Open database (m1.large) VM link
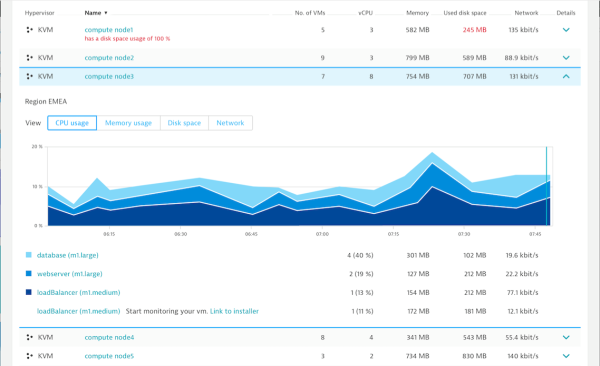The image size is (600, 366). 68,255
